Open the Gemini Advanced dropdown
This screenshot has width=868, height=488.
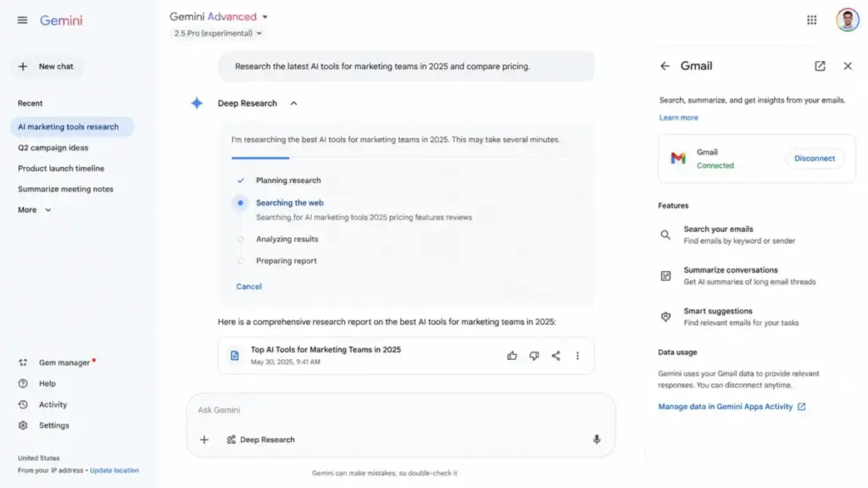(x=219, y=17)
